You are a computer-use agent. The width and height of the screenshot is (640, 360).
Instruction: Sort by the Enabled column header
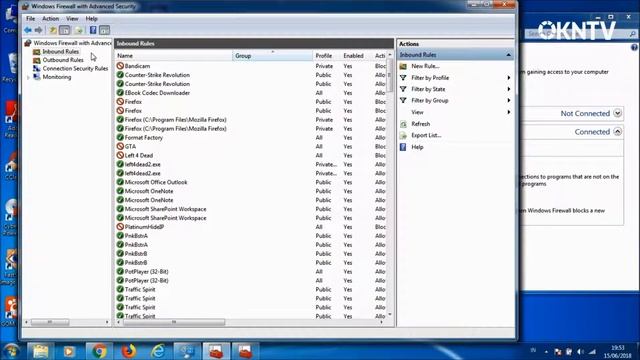[x=356, y=56]
